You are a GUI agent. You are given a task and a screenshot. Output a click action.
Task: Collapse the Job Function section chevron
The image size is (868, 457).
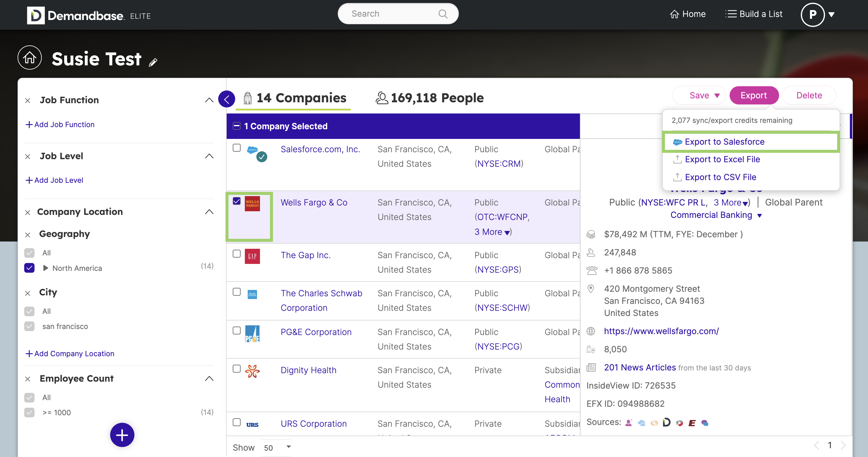[x=209, y=100]
